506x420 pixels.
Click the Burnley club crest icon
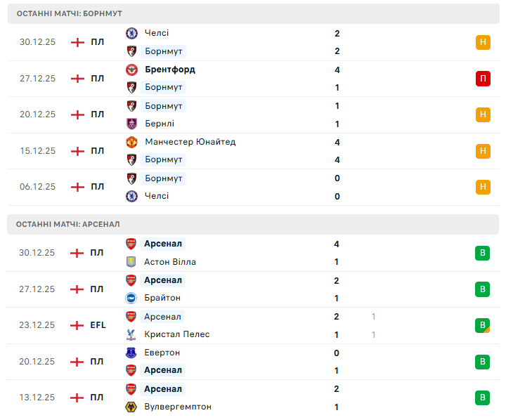pos(131,124)
